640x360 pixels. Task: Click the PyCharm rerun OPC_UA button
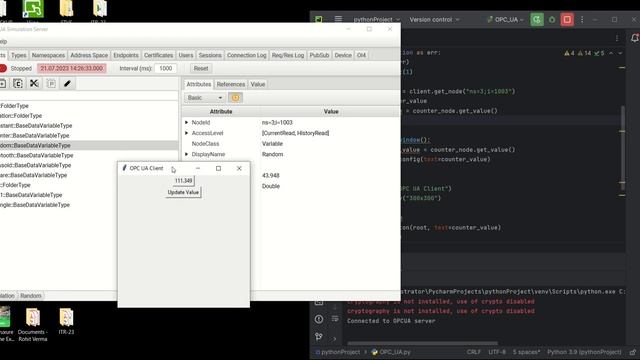[537, 20]
